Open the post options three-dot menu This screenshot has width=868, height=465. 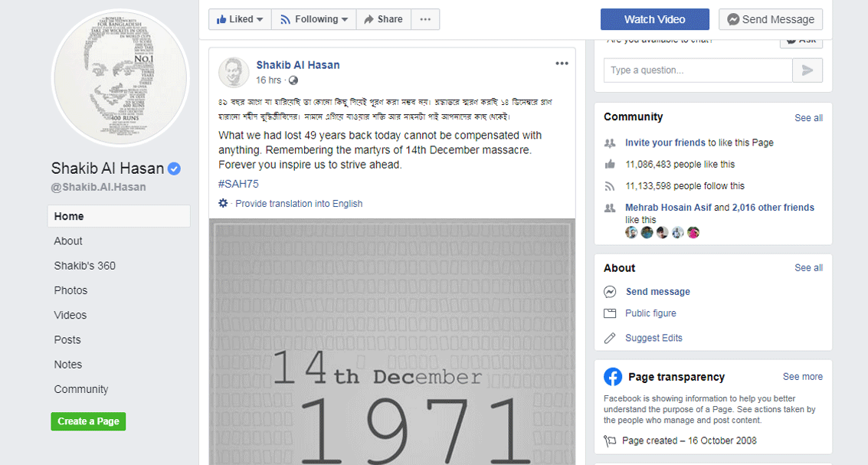(x=562, y=64)
